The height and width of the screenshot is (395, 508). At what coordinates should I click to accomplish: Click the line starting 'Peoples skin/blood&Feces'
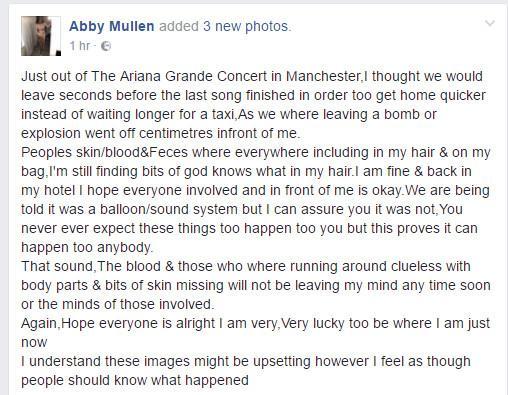pos(256,152)
